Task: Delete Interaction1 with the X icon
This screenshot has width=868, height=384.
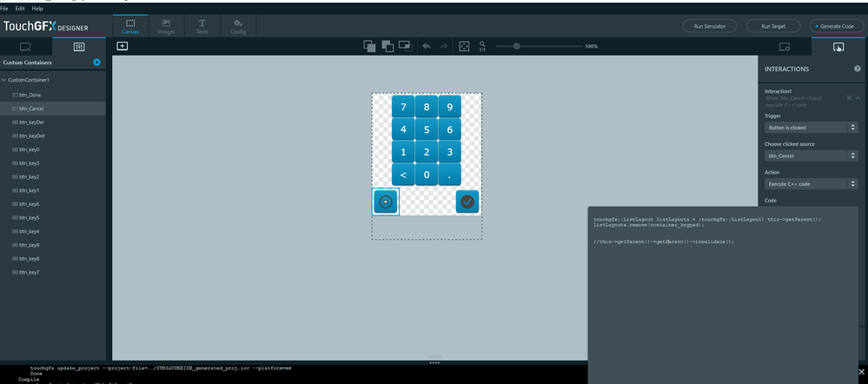Action: click(x=849, y=98)
